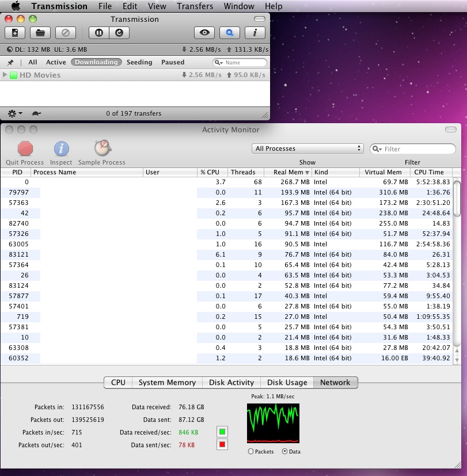Expand the HD Movies group
This screenshot has width=467, height=476.
pyautogui.click(x=5, y=75)
